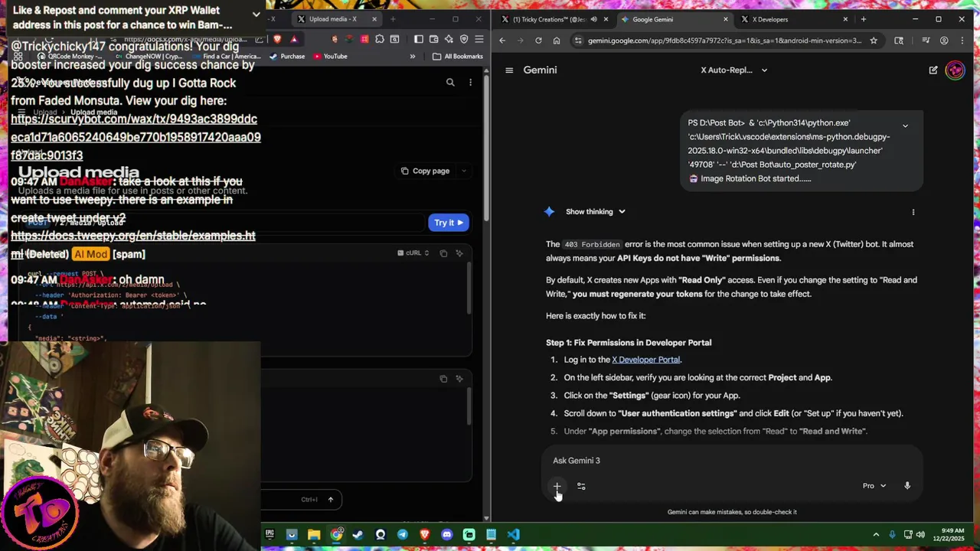Toggle the Brave sidebar panel icon

click(x=419, y=39)
